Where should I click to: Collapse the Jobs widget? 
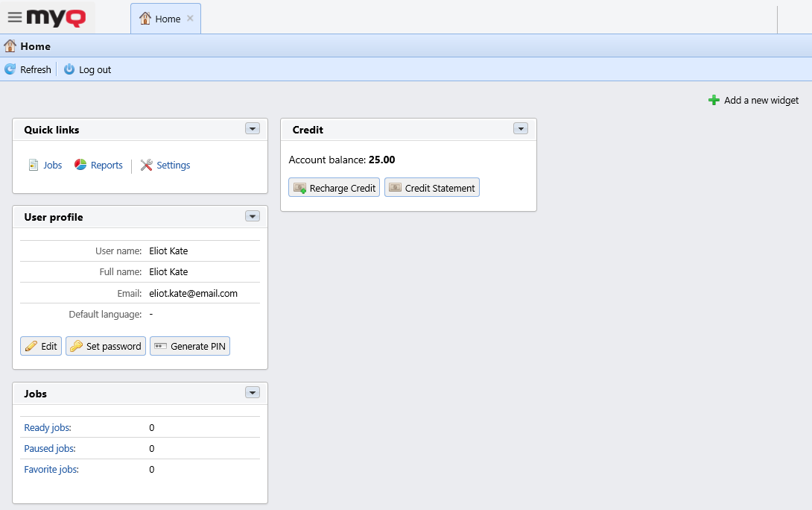pyautogui.click(x=253, y=392)
